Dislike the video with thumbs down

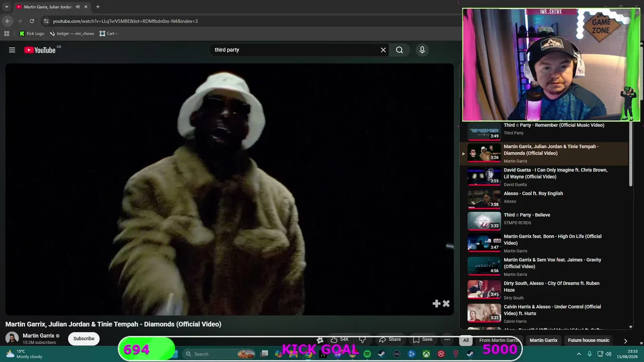tap(362, 340)
